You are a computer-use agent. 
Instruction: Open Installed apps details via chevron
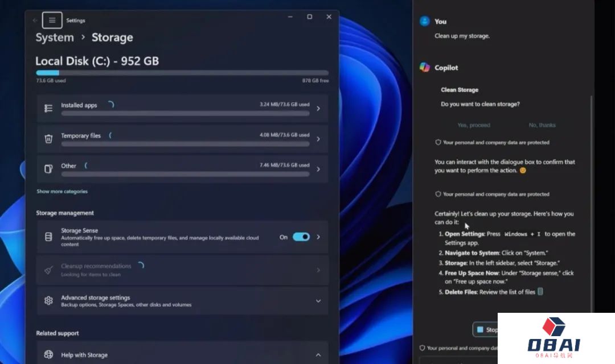318,109
